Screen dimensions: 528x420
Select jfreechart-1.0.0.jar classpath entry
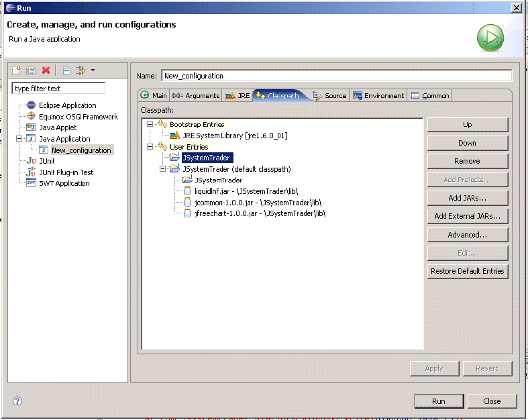(260, 213)
